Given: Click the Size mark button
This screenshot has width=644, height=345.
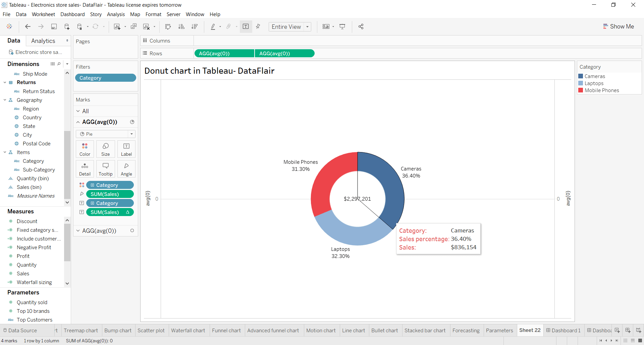Looking at the screenshot, I should (105, 149).
